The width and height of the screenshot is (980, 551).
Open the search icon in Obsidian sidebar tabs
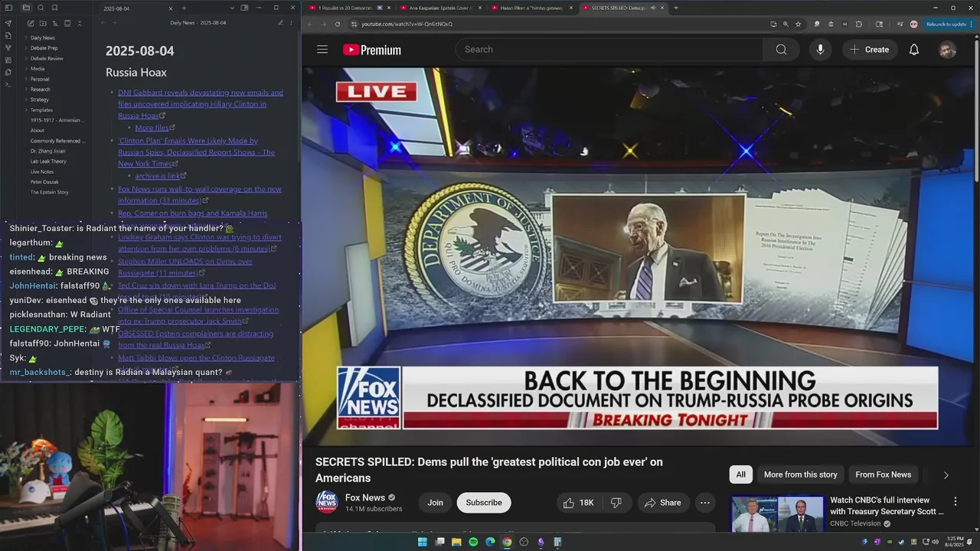coord(41,8)
